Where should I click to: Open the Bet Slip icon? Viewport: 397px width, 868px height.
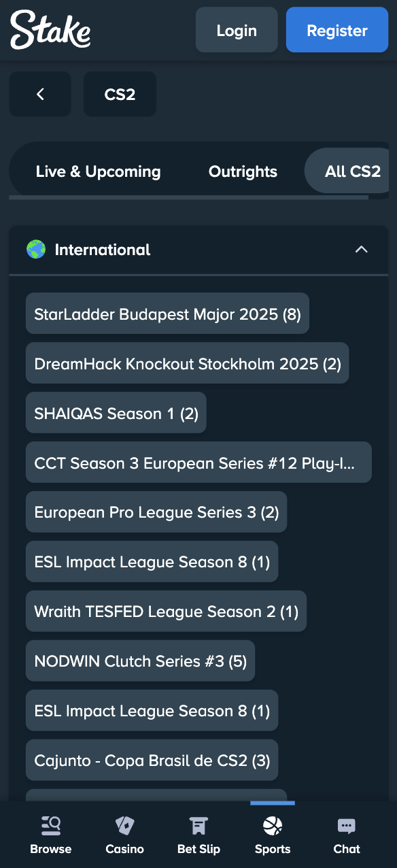point(198,825)
